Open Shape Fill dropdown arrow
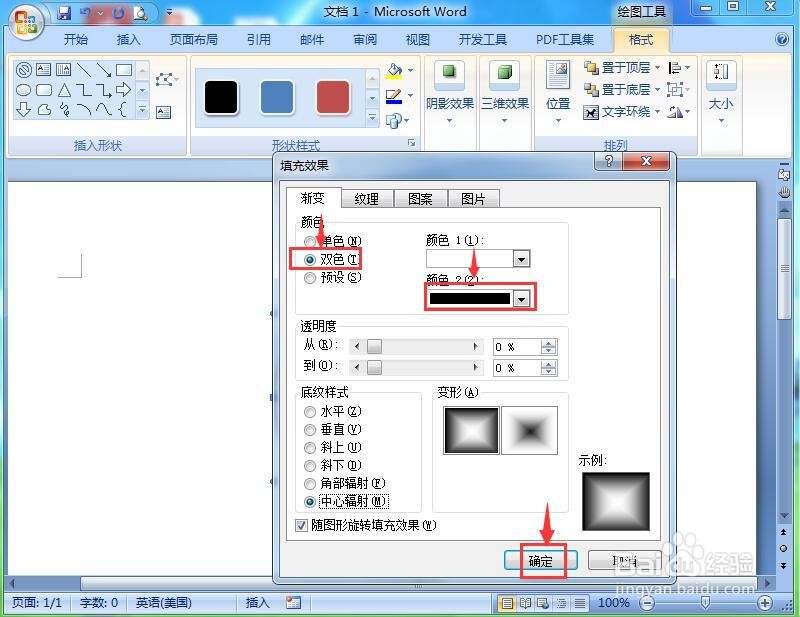The height and width of the screenshot is (617, 800). (410, 70)
